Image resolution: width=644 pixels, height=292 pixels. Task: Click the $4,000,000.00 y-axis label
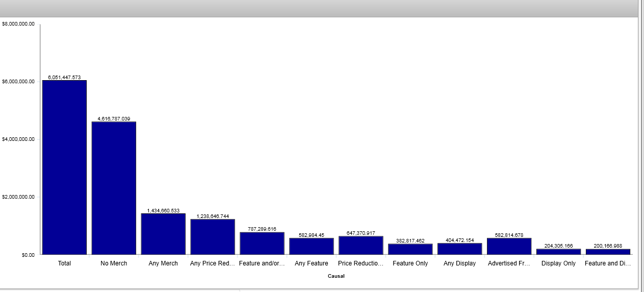tap(18, 139)
